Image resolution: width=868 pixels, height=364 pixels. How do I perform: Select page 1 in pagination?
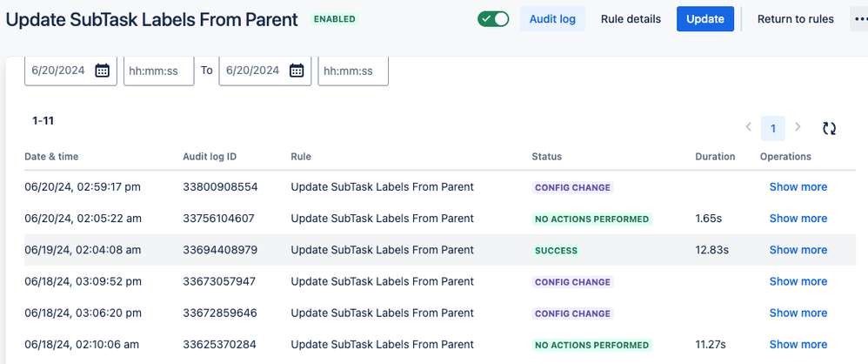click(772, 128)
